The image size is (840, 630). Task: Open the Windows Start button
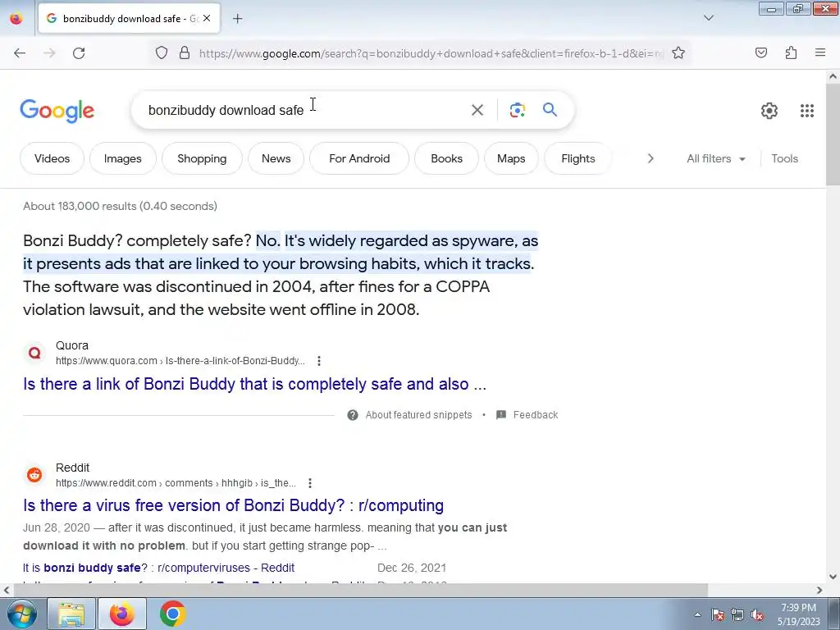(x=22, y=614)
